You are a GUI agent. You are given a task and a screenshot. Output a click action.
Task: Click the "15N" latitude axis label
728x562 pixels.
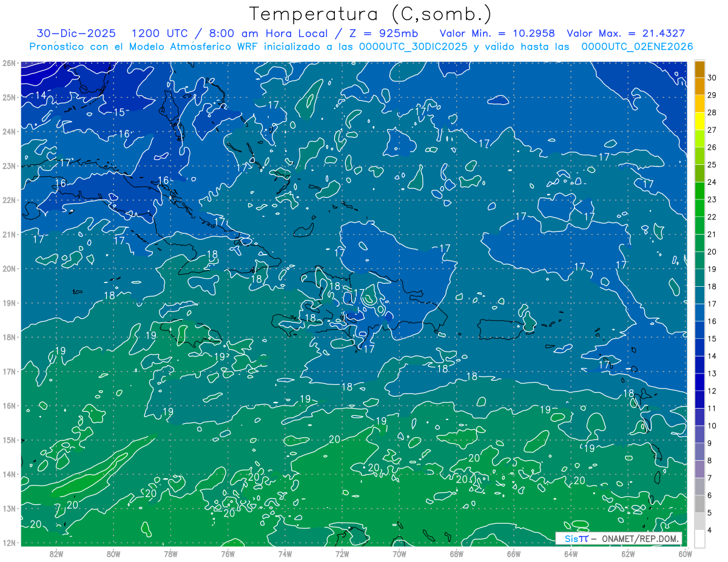tap(9, 440)
